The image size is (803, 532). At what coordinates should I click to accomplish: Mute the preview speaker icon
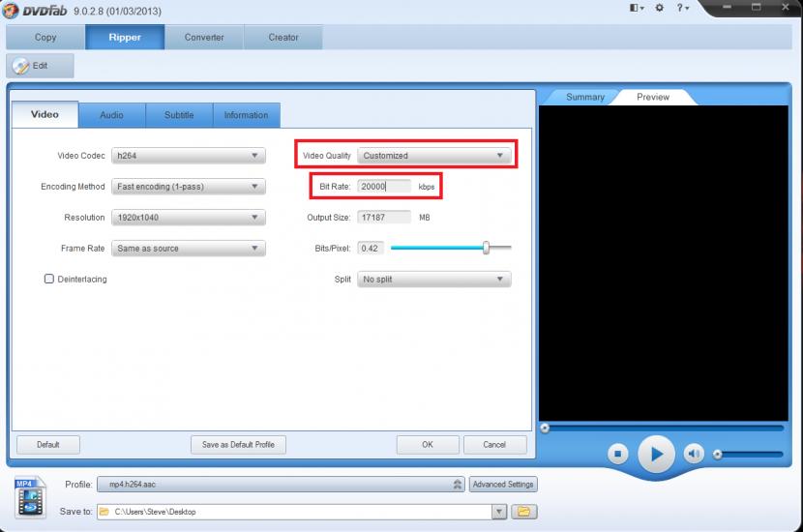point(694,454)
